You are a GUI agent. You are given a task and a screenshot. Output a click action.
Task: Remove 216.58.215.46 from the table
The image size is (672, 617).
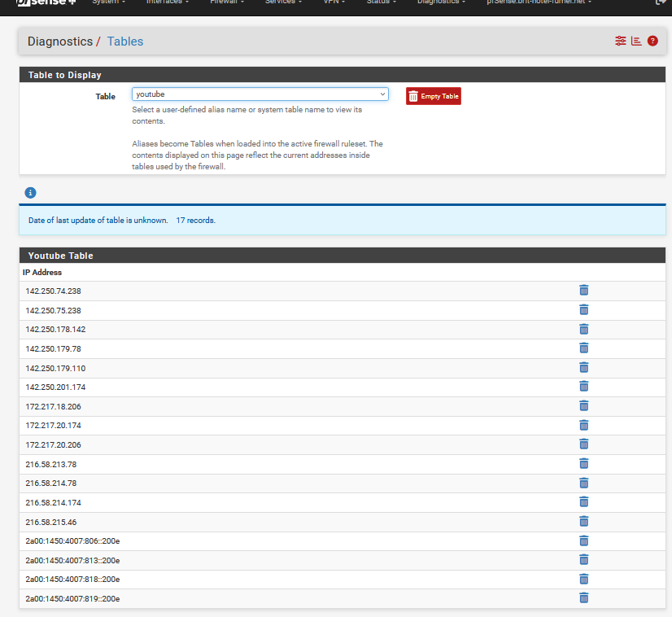(583, 522)
